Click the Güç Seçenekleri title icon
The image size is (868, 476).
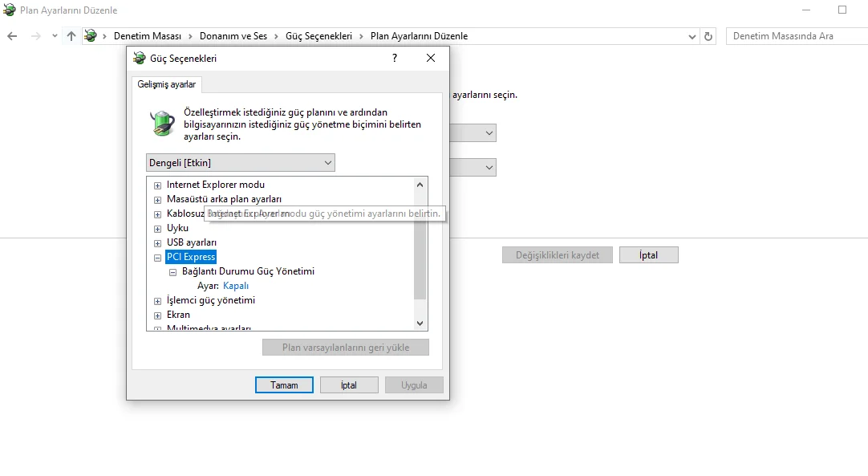click(x=140, y=58)
